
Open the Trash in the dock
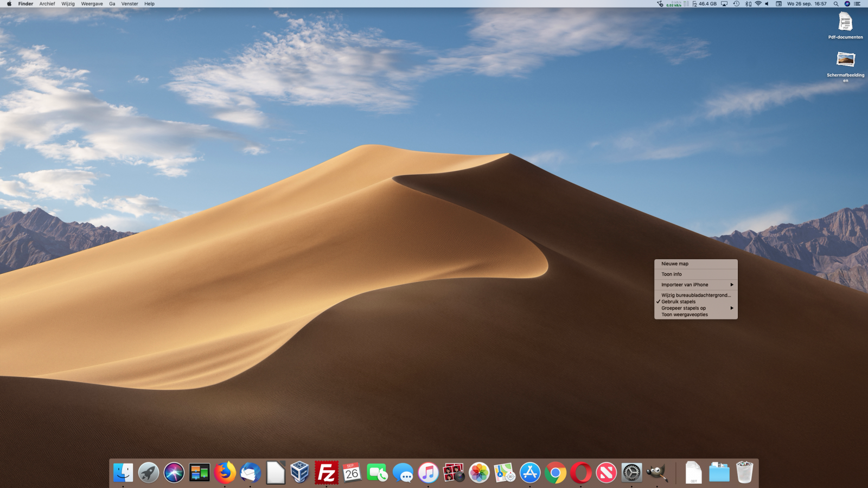point(744,473)
